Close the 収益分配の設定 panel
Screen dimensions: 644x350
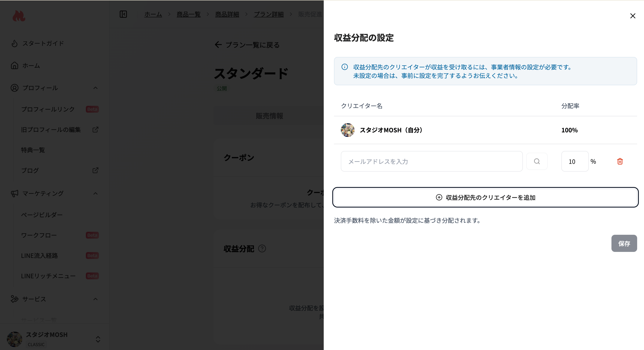pyautogui.click(x=632, y=16)
